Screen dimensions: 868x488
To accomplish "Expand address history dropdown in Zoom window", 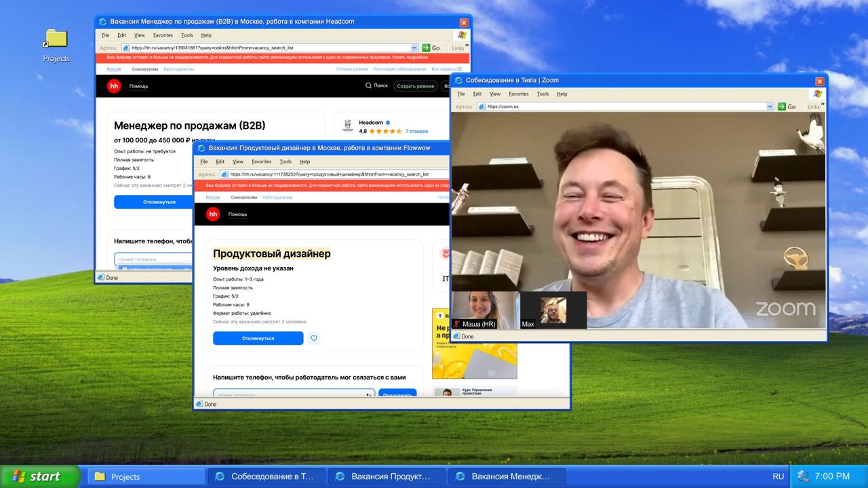I will click(x=770, y=106).
